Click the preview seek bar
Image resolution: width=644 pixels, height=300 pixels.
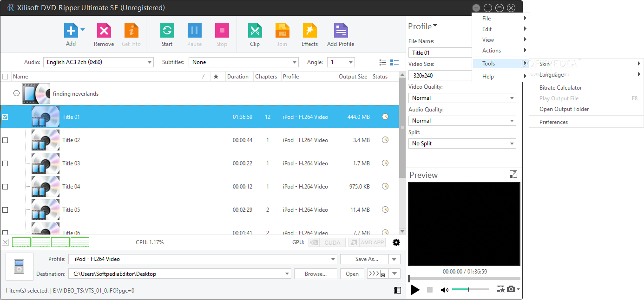(464, 279)
